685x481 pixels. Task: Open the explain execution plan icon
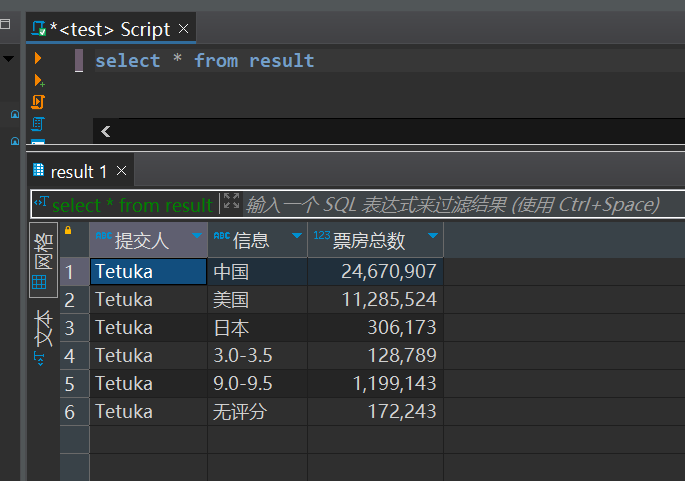tap(38, 124)
